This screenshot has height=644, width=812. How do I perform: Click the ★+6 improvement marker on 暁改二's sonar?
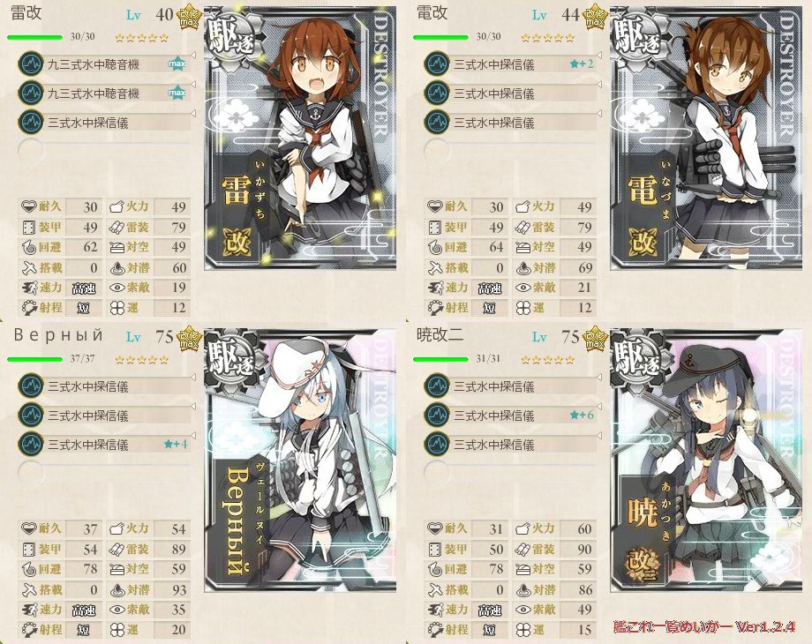tap(582, 416)
